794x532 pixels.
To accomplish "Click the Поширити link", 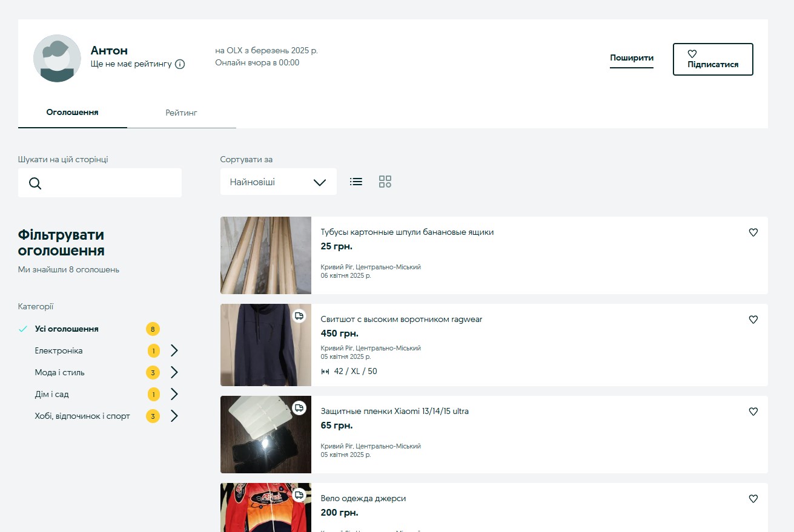I will pos(631,58).
